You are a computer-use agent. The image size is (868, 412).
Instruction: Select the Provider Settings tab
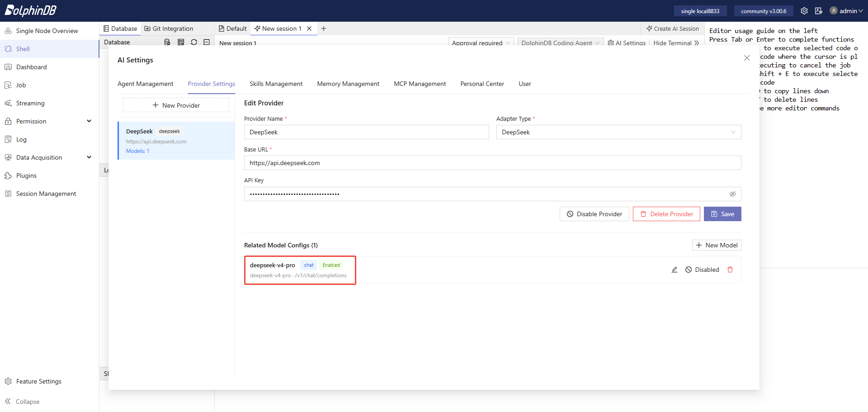212,84
